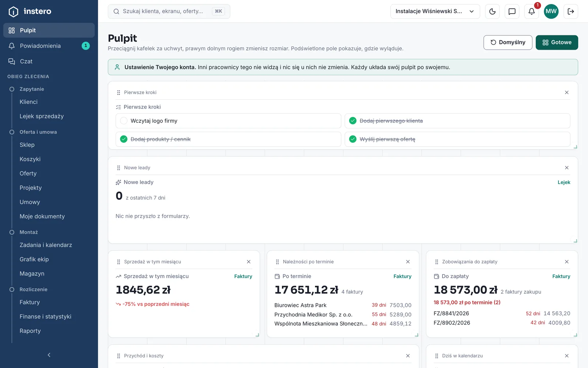Collapse the Montaż sidebar section

(x=29, y=232)
